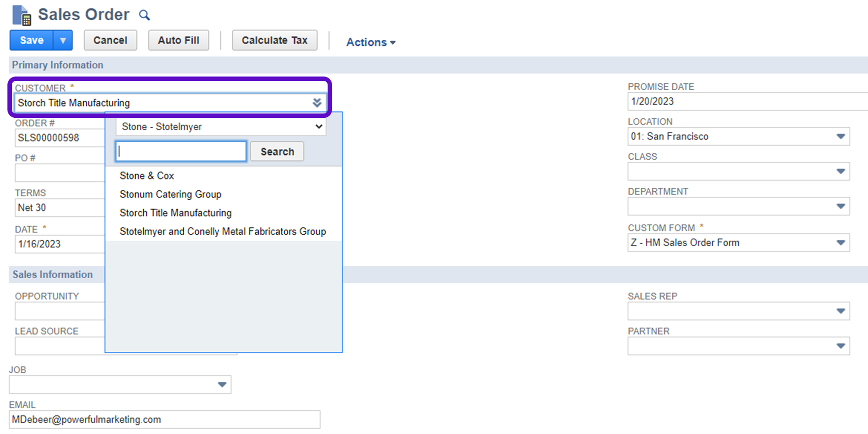Click the Sales Order document icon
The image size is (868, 434).
pos(22,15)
